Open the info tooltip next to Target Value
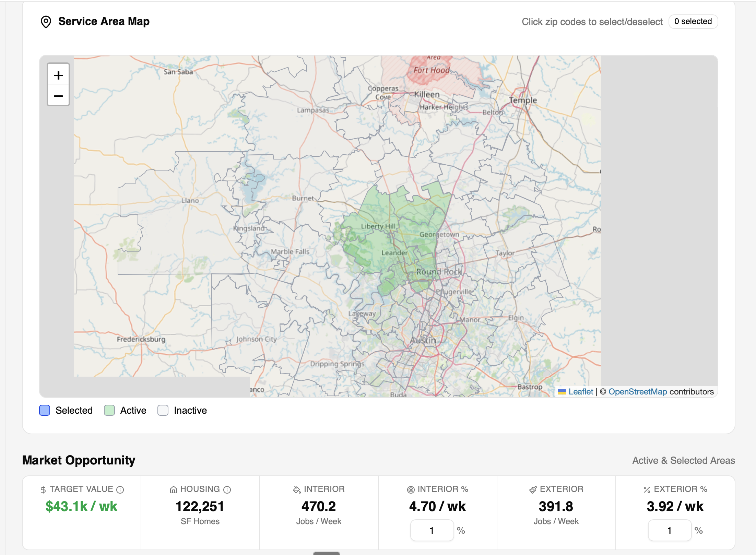The height and width of the screenshot is (555, 756). point(119,489)
